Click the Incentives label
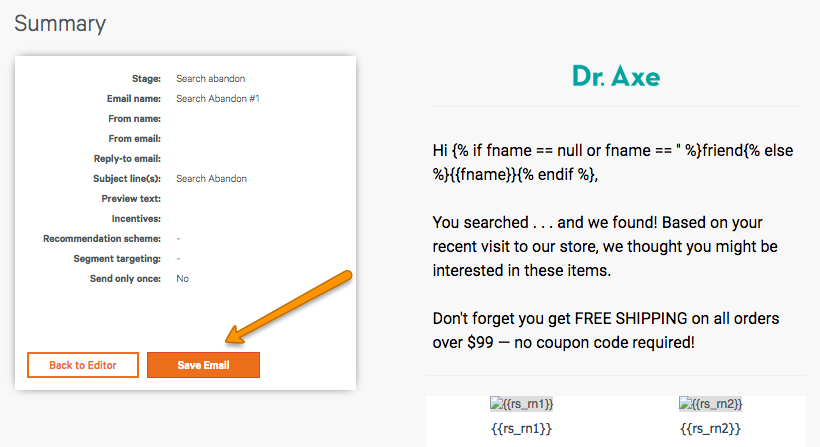The image size is (820, 447). [x=136, y=219]
